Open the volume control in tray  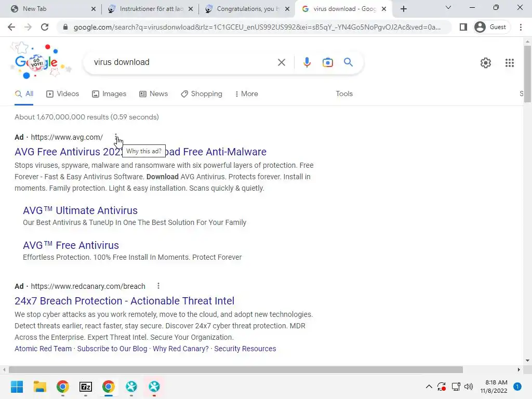point(469,387)
